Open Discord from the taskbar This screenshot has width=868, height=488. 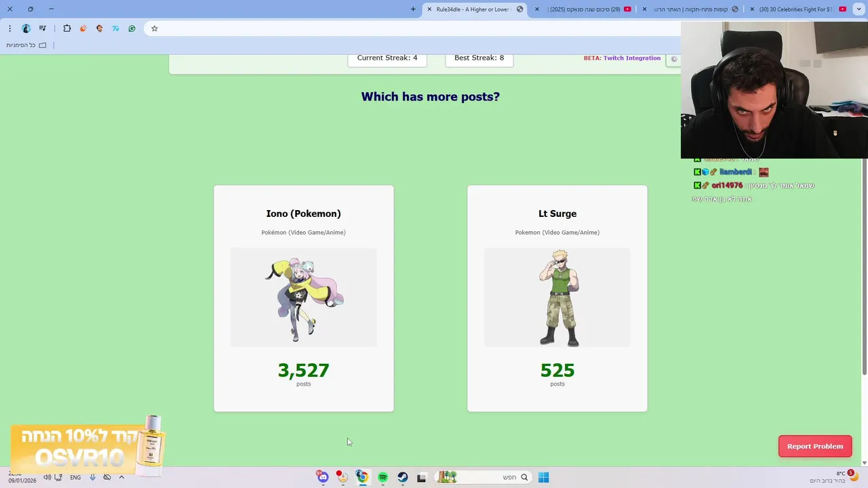323,477
